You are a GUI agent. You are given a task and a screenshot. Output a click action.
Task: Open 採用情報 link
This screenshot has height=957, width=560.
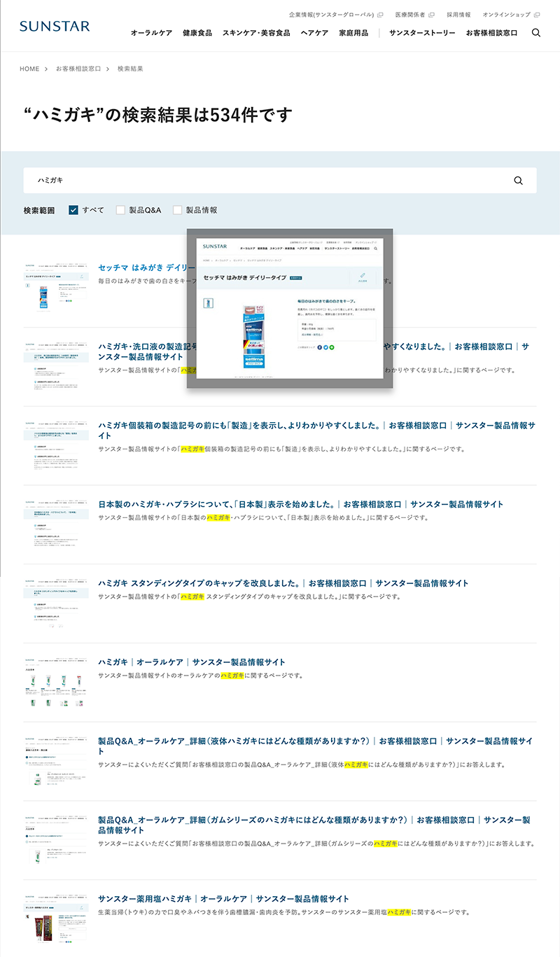(458, 15)
